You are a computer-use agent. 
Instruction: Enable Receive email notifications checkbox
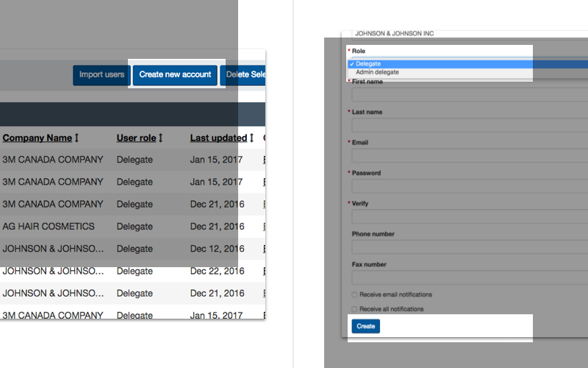[354, 295]
